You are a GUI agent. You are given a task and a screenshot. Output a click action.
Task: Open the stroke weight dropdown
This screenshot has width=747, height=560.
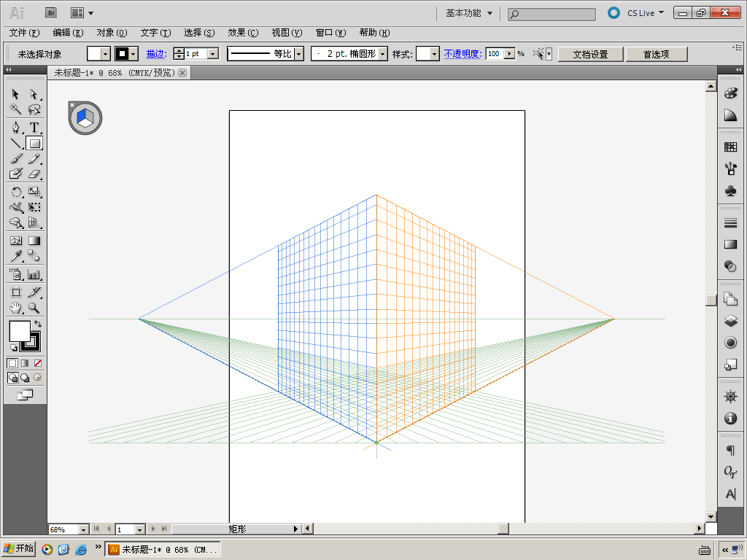pos(213,54)
